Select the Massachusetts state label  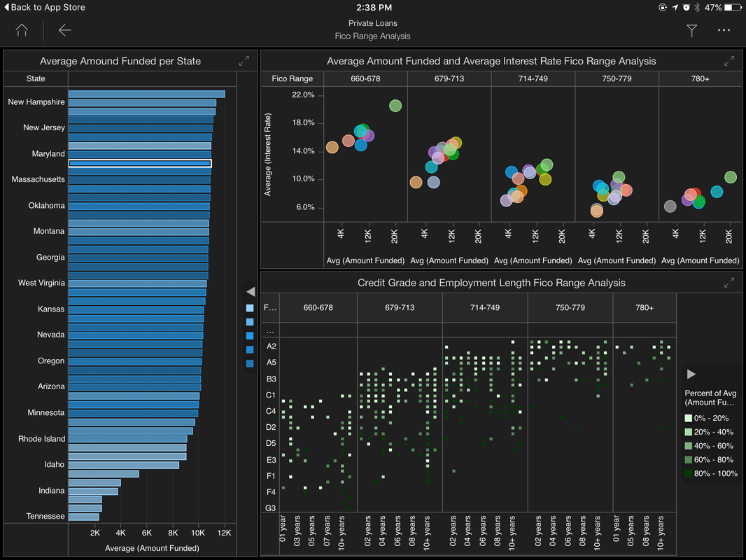click(38, 179)
